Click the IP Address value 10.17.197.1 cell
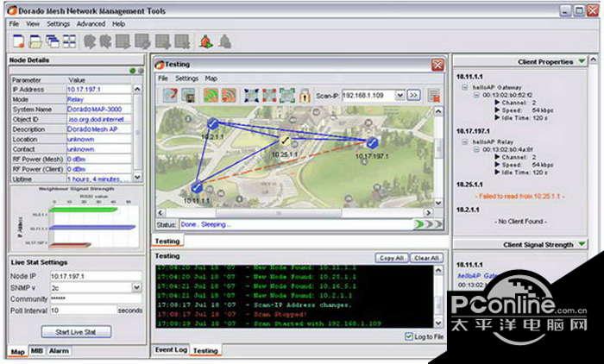Image resolution: width=604 pixels, height=364 pixels. [99, 90]
